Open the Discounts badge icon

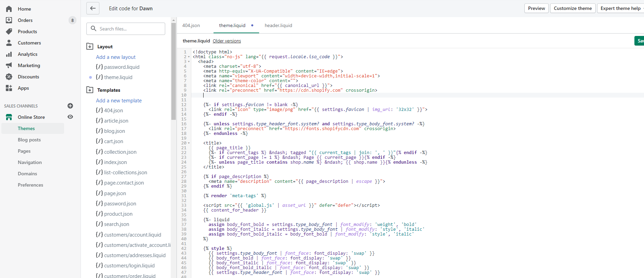point(9,77)
